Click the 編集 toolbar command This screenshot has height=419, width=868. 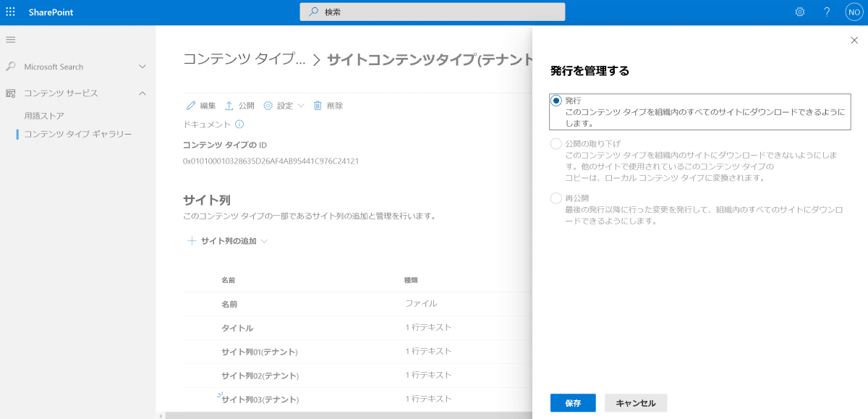pyautogui.click(x=200, y=106)
